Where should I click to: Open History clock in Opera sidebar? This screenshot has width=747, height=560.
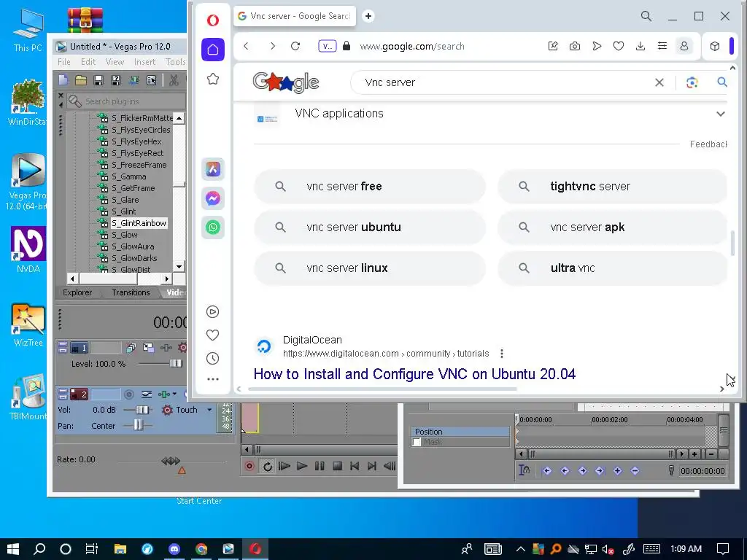coord(212,358)
